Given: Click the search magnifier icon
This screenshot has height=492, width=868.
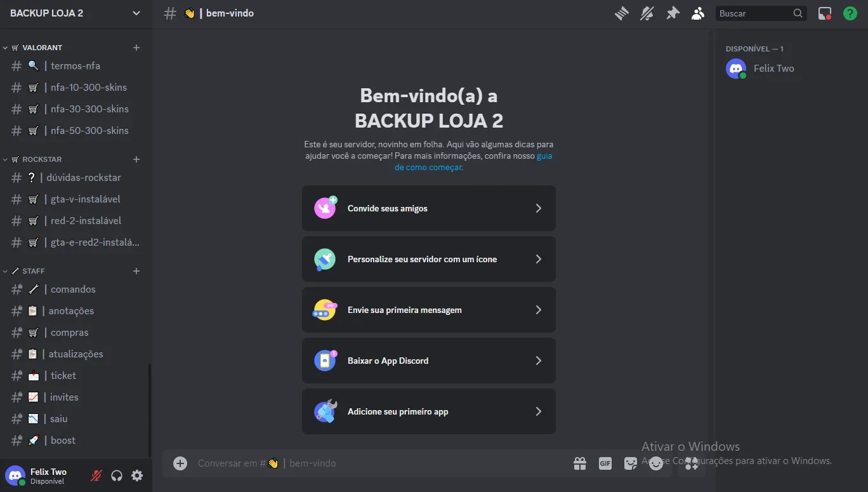Looking at the screenshot, I should pos(798,13).
